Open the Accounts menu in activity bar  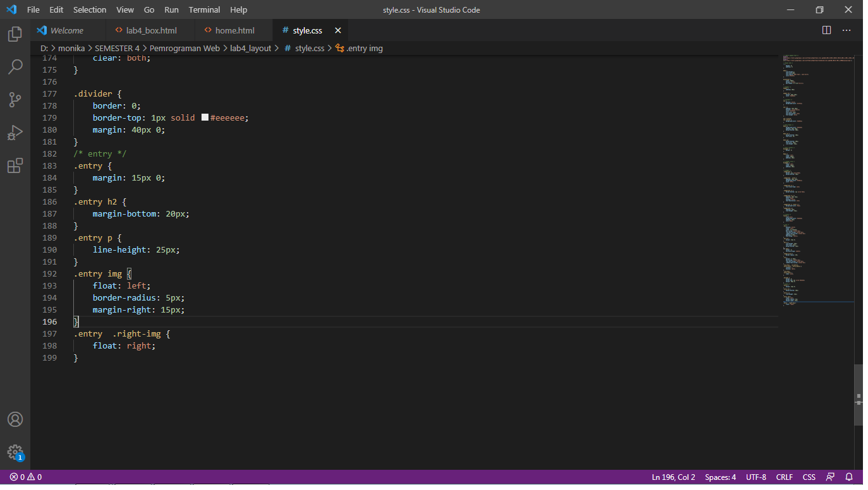(x=15, y=419)
